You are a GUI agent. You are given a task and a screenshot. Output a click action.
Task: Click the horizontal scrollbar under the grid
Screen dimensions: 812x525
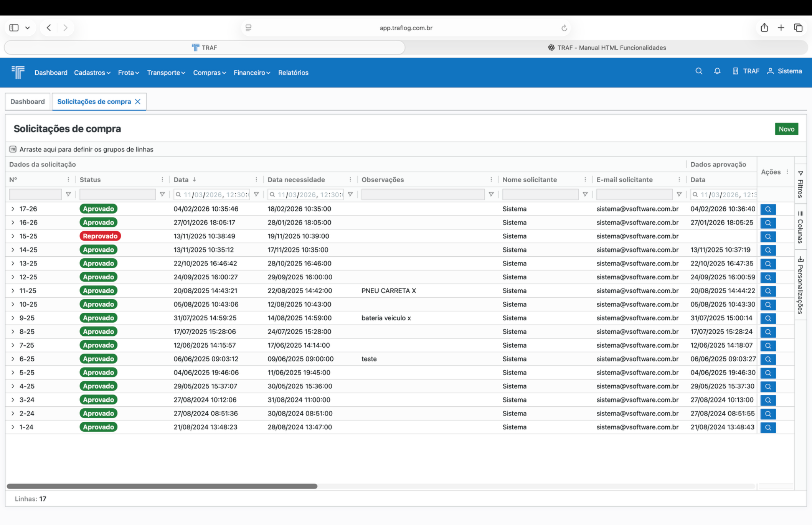pyautogui.click(x=162, y=486)
